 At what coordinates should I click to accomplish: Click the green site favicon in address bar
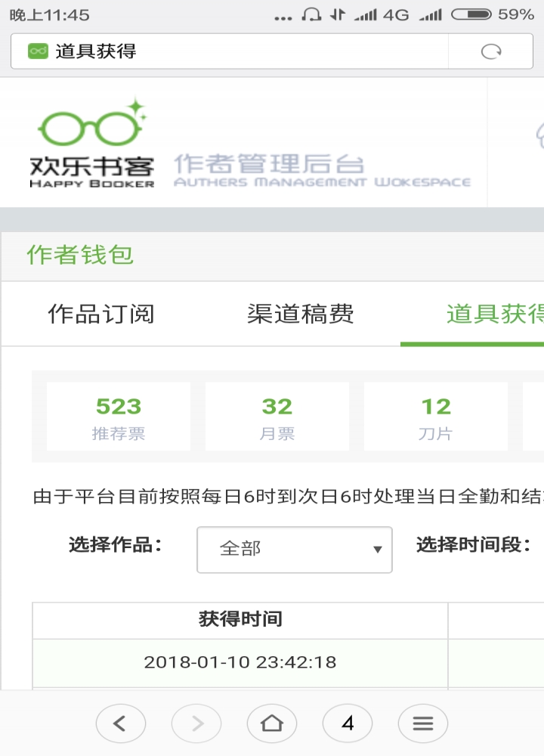(38, 51)
